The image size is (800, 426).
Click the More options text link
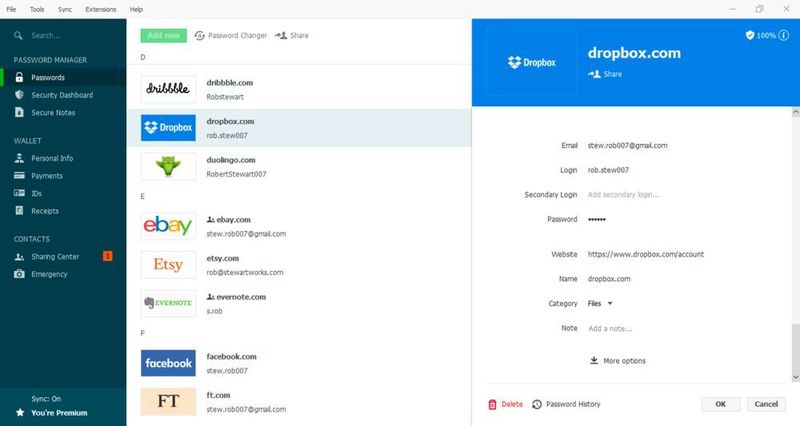(624, 361)
